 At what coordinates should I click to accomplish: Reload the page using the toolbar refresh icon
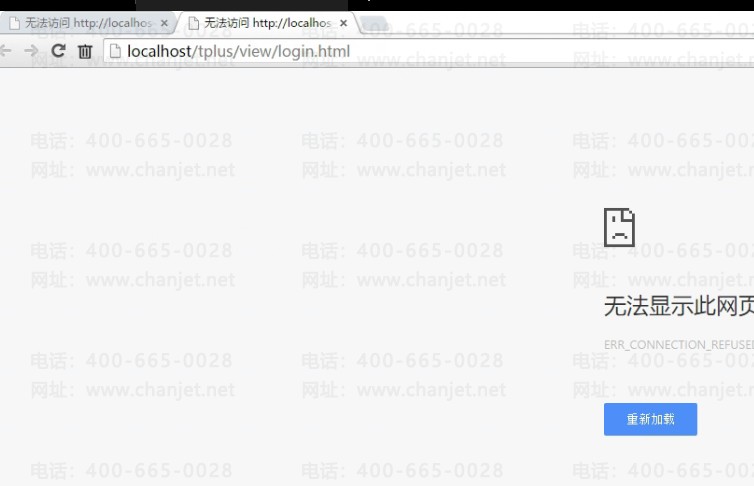58,51
